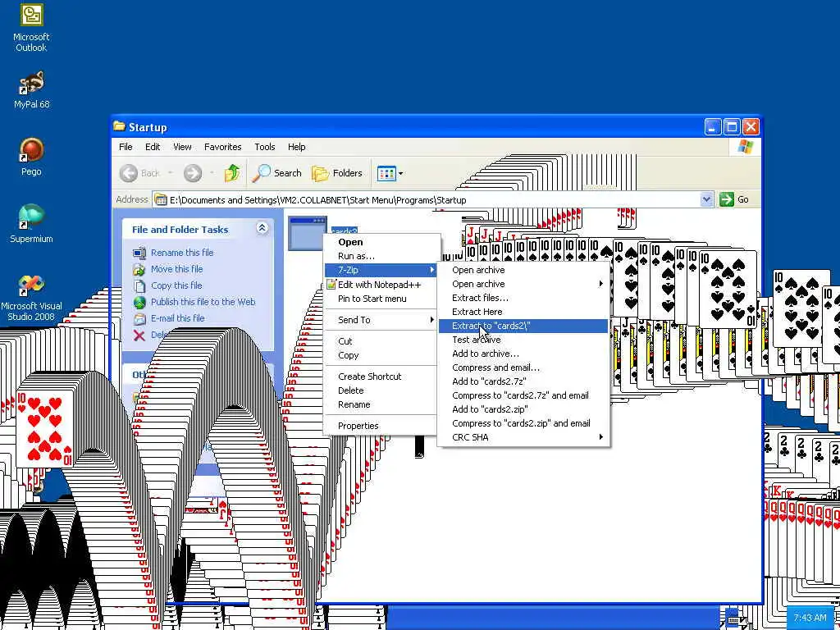Expand the CRC SHA submenu
840x630 pixels.
tap(523, 437)
